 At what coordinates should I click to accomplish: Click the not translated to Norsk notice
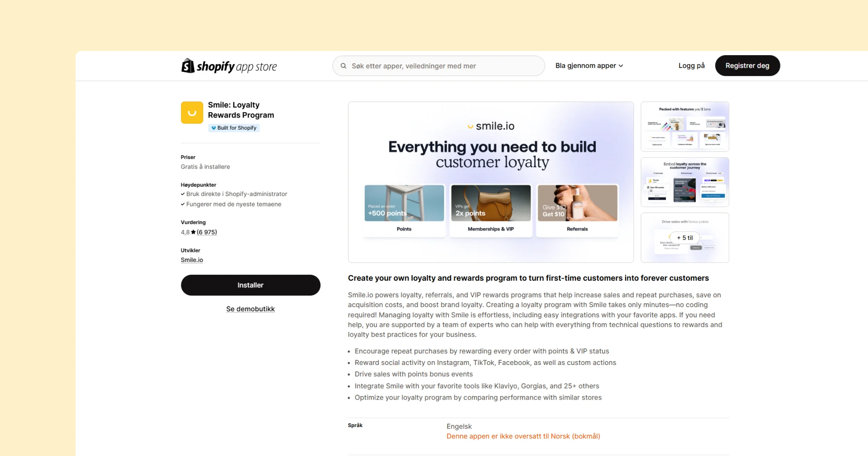523,436
